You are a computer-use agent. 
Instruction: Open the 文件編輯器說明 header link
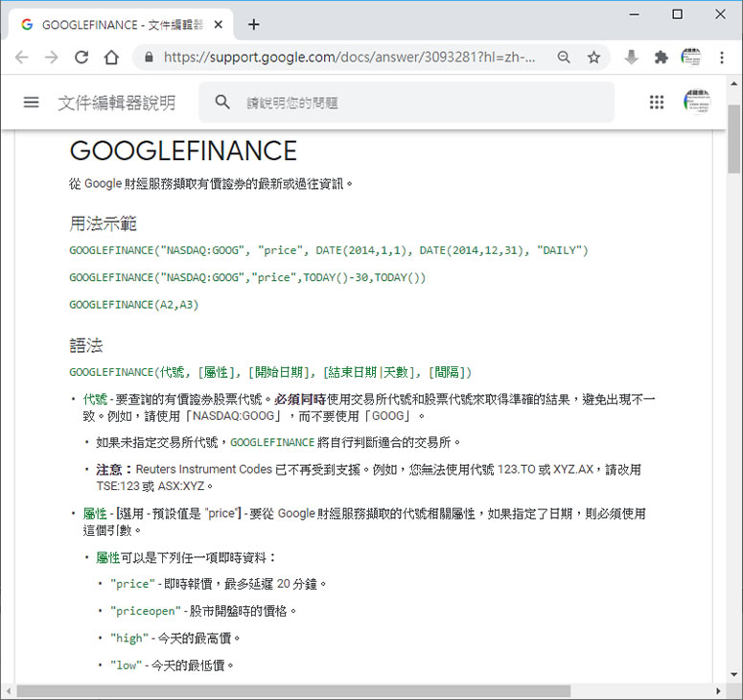pyautogui.click(x=117, y=103)
